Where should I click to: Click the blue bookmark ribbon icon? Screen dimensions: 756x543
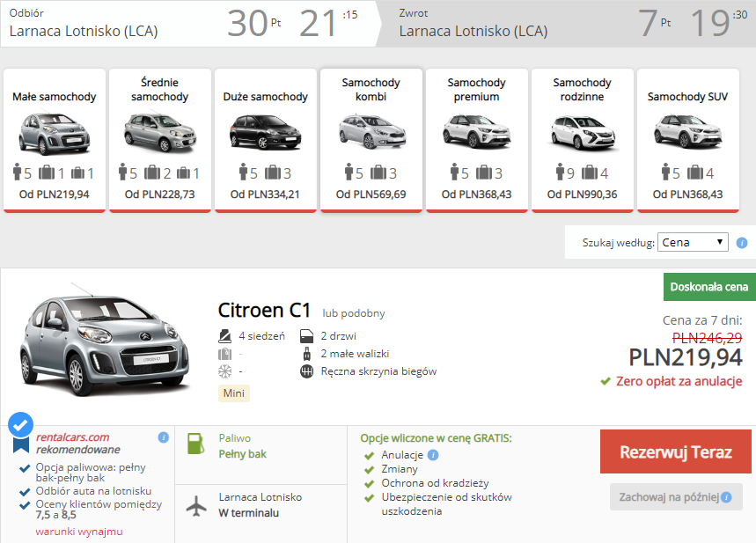click(x=21, y=444)
